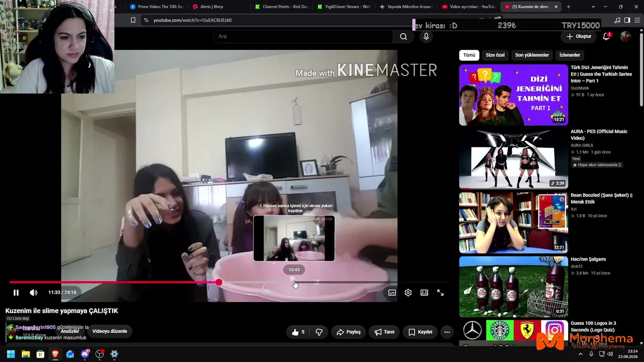
Task: Open Bean Boozled video thumbnail
Action: click(x=513, y=222)
